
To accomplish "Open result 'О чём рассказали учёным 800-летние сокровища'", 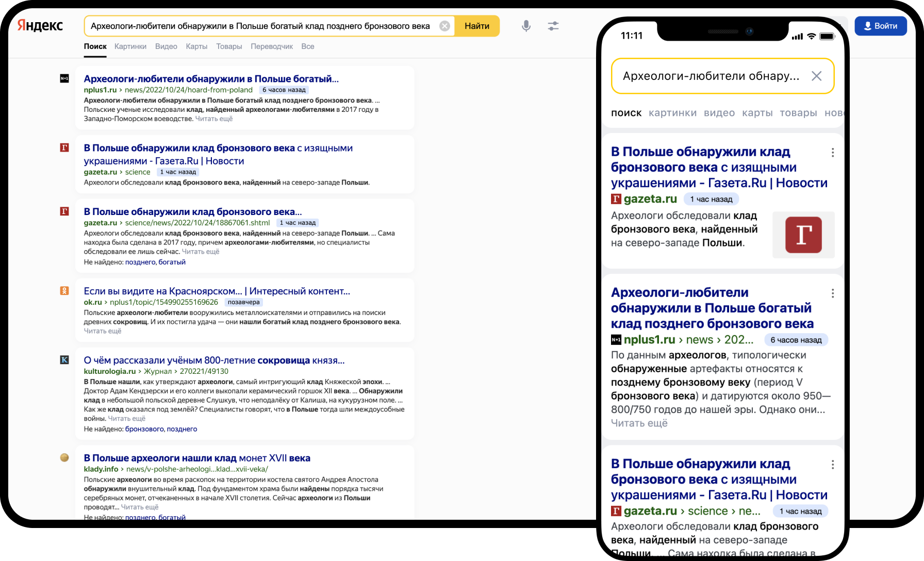I will point(214,360).
